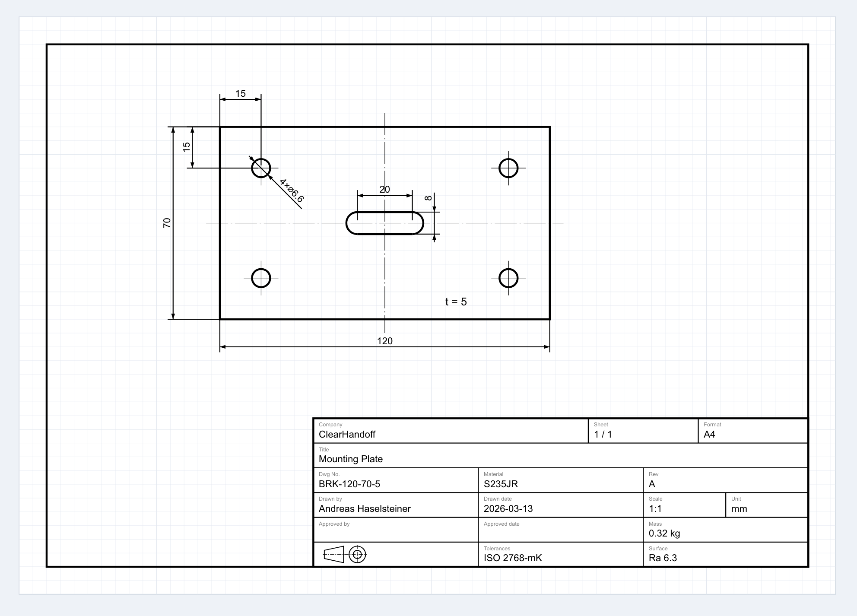The height and width of the screenshot is (616, 857).
Task: Click the 'Mounting Plate' title field
Action: 561,456
